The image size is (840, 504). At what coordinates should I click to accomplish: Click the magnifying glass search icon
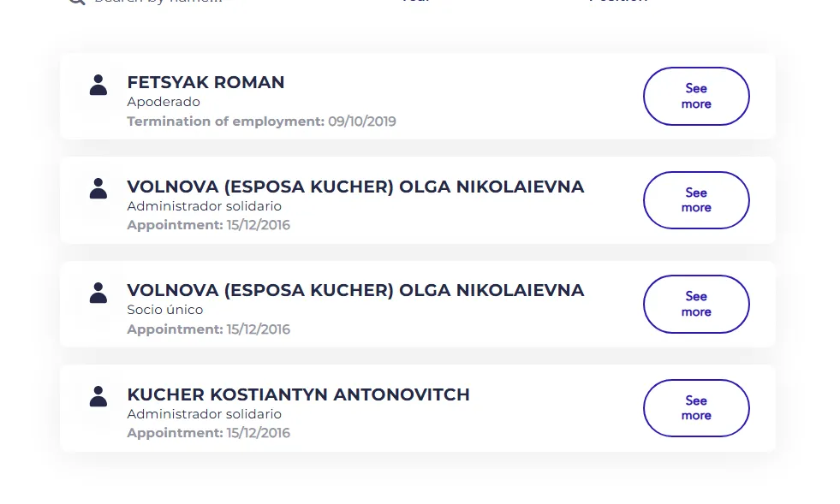77,2
